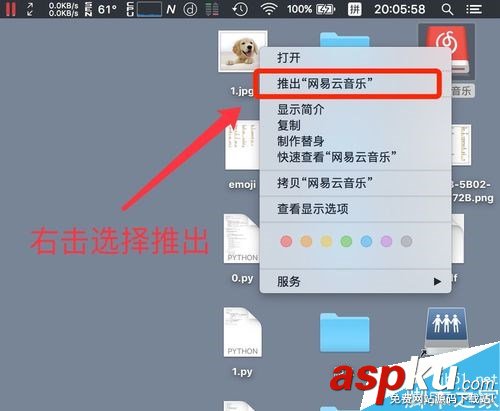Select the 0.py Python file icon
The width and height of the screenshot is (500, 411).
241,239
